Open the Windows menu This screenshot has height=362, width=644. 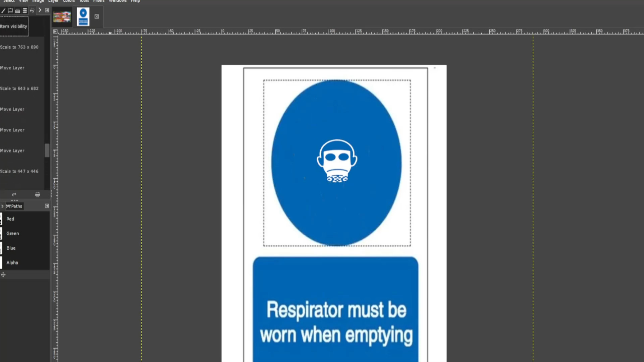(x=118, y=1)
